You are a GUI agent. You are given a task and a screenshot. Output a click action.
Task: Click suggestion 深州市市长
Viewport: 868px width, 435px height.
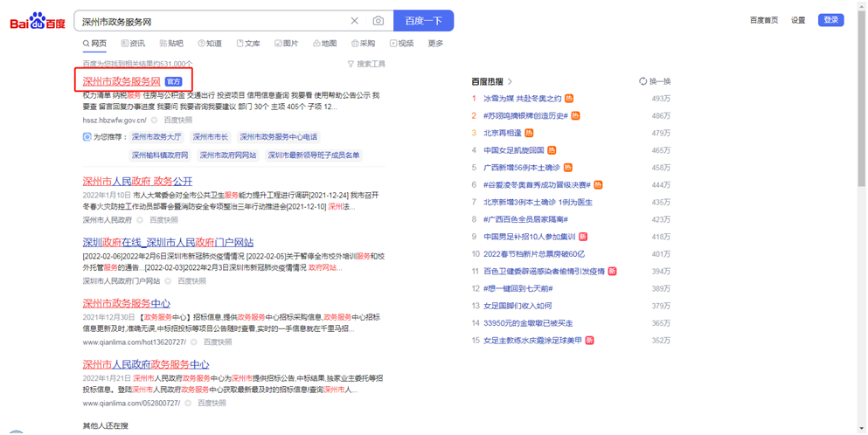pos(211,136)
